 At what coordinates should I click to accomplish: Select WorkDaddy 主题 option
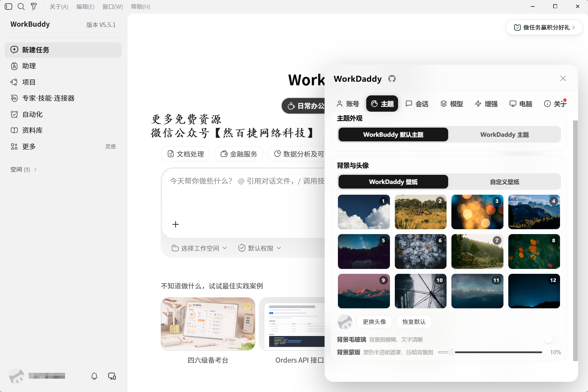pyautogui.click(x=504, y=134)
